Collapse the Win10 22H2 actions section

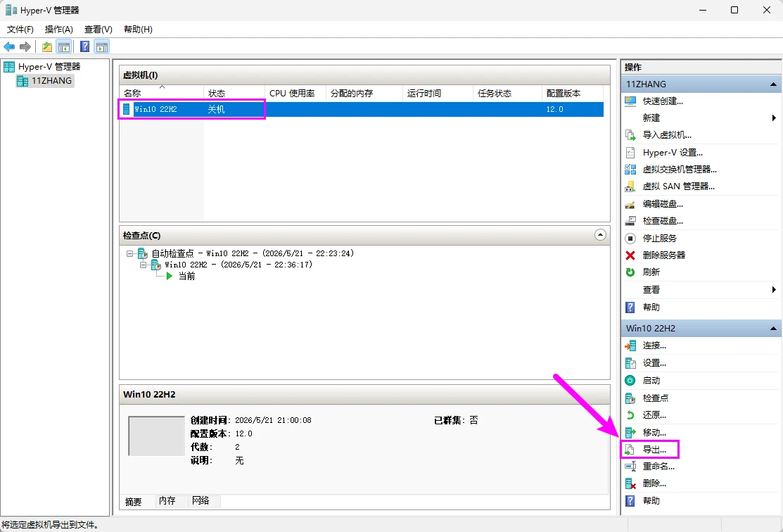point(773,329)
